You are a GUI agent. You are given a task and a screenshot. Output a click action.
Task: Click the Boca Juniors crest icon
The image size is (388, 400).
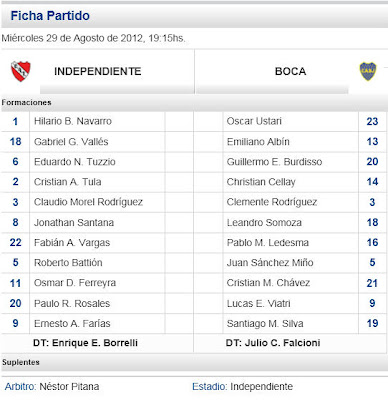[x=368, y=71]
